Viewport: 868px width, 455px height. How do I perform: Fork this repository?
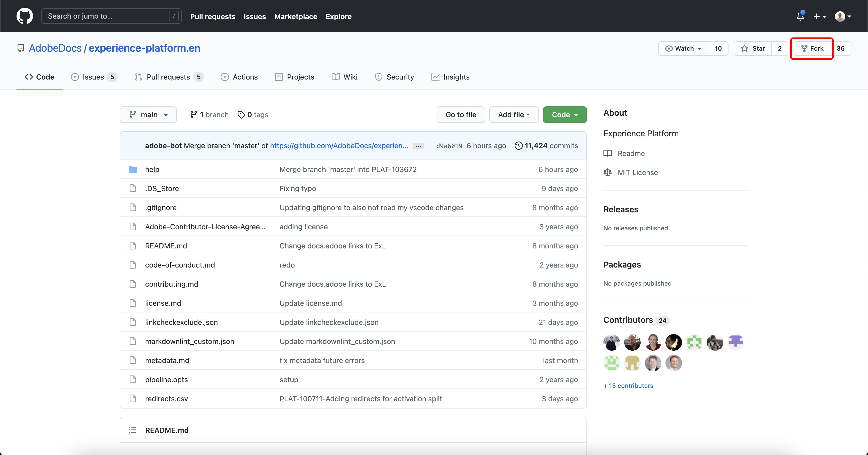click(x=812, y=49)
